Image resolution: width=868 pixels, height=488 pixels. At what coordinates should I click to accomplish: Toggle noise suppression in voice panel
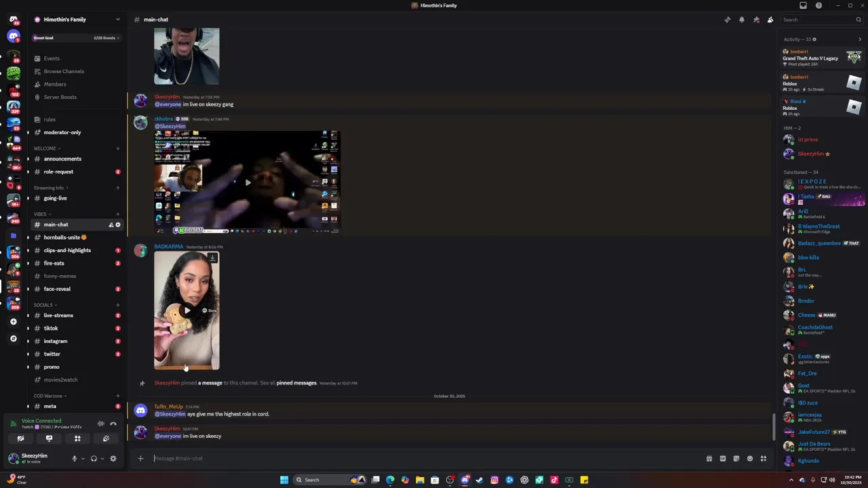[101, 424]
